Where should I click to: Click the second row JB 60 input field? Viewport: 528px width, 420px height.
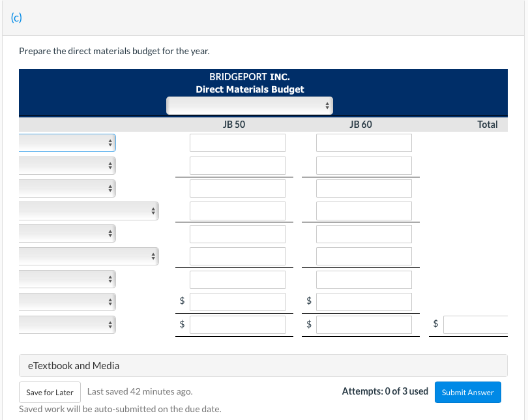364,166
